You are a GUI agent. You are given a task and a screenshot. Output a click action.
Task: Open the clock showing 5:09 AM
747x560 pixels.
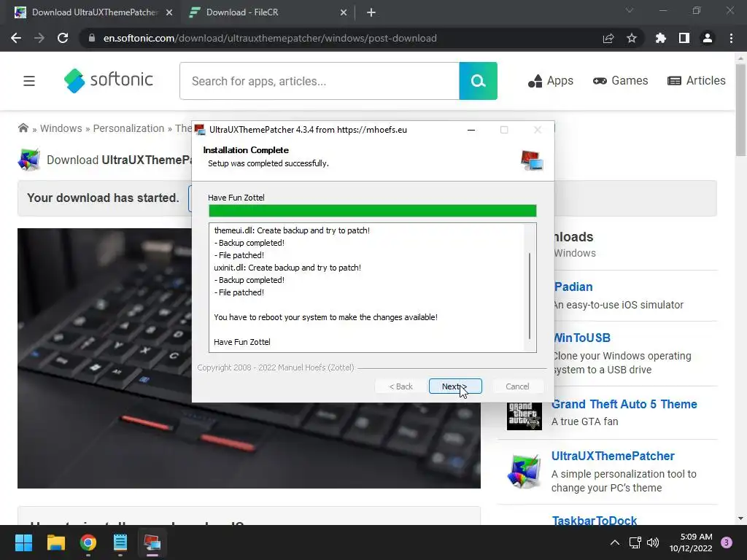(x=690, y=542)
